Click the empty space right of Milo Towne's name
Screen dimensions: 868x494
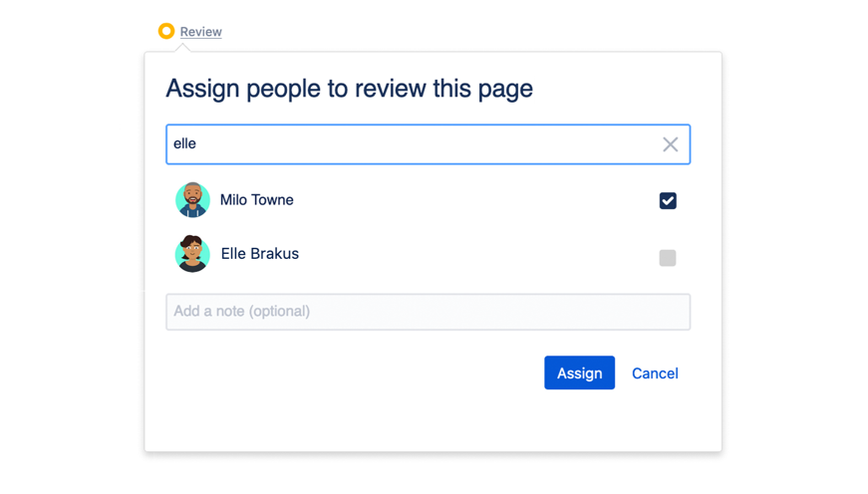468,200
